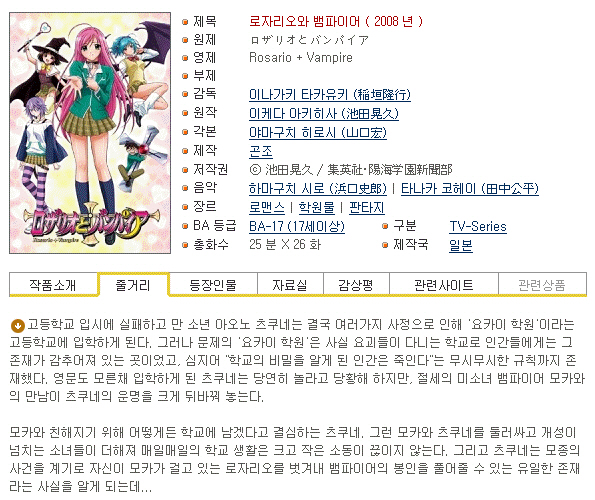Select the 로맨스 genre link

(267, 208)
